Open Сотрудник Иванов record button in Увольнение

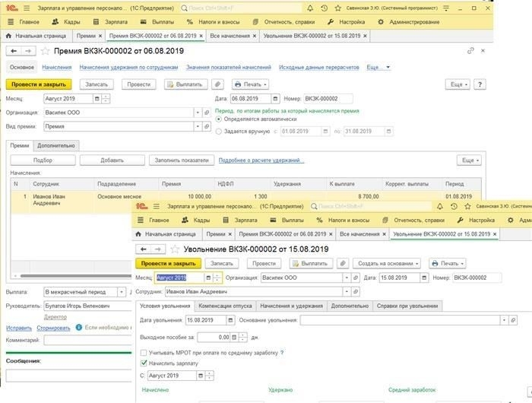click(355, 292)
